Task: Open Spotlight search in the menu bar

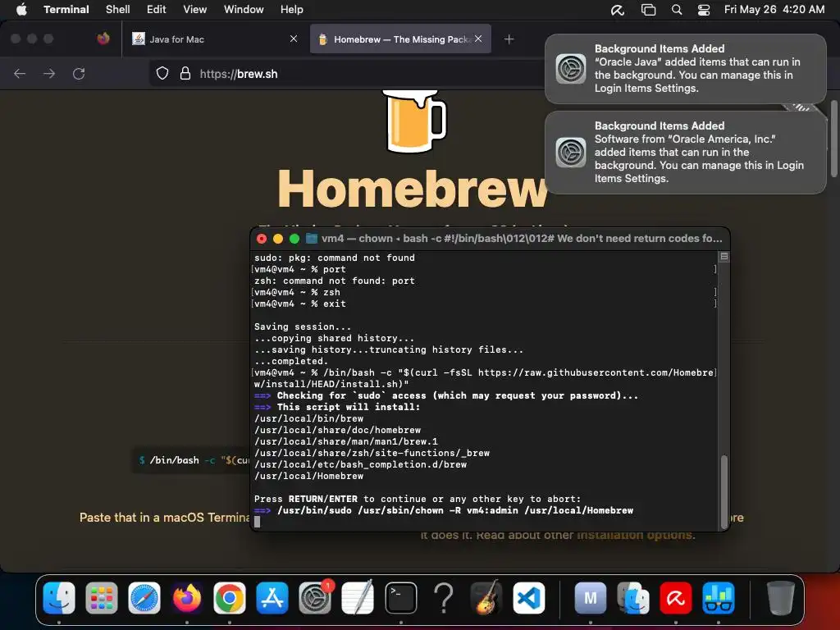Action: point(677,10)
